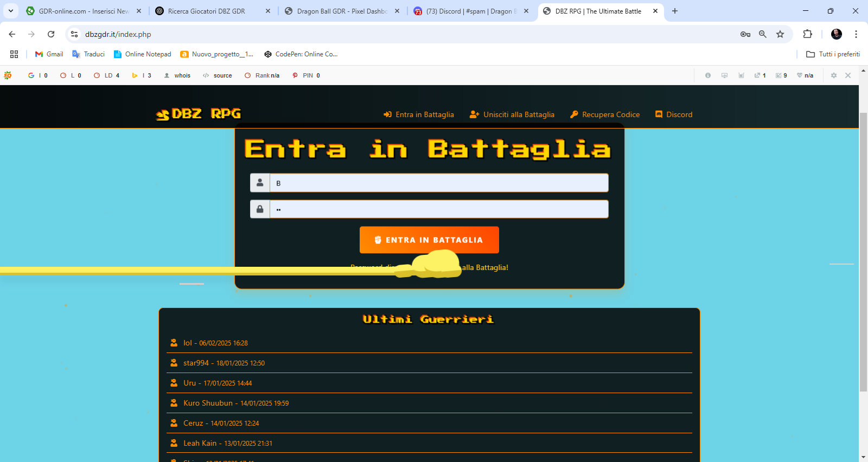Image resolution: width=868 pixels, height=462 pixels.
Task: Bookmark this page with star icon
Action: click(780, 34)
